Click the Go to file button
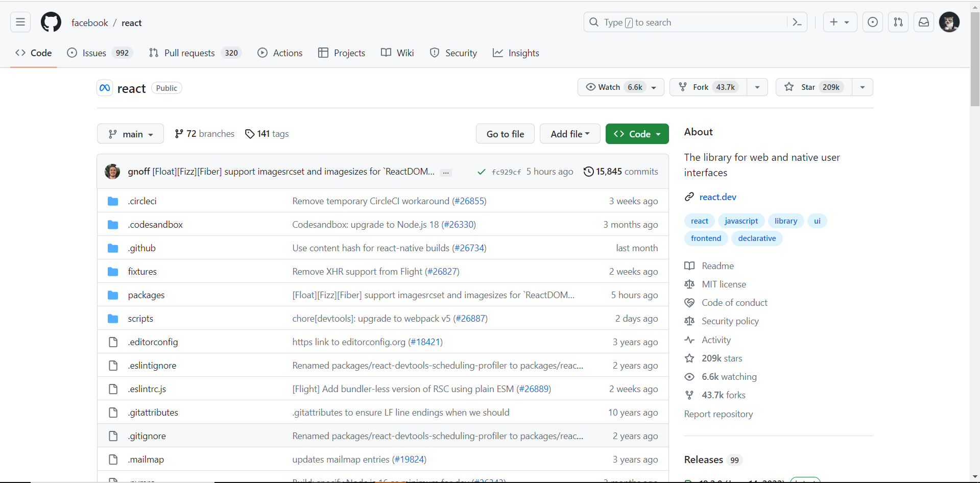Image resolution: width=980 pixels, height=483 pixels. [505, 134]
